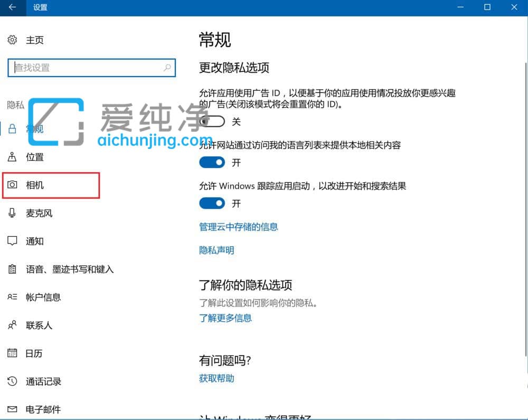The width and height of the screenshot is (528, 420).
Task: Open 了解更多信息 link
Action: pos(225,318)
